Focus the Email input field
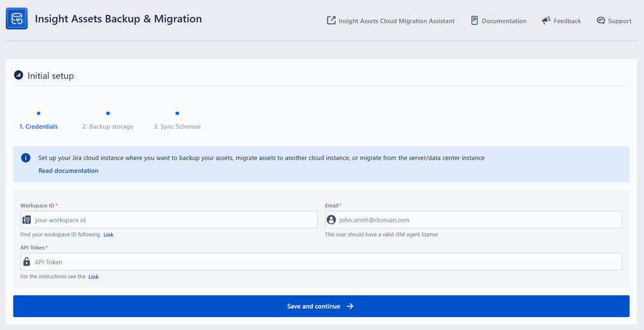 [474, 220]
